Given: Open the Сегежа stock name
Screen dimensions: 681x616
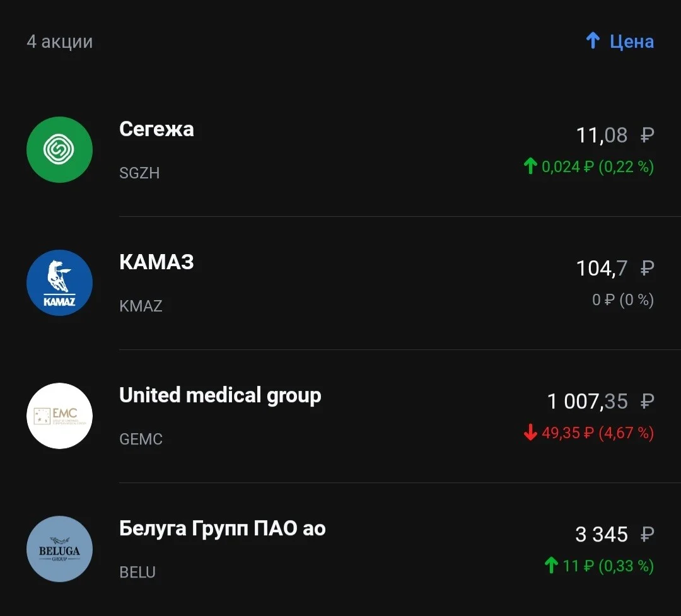Looking at the screenshot, I should (156, 129).
